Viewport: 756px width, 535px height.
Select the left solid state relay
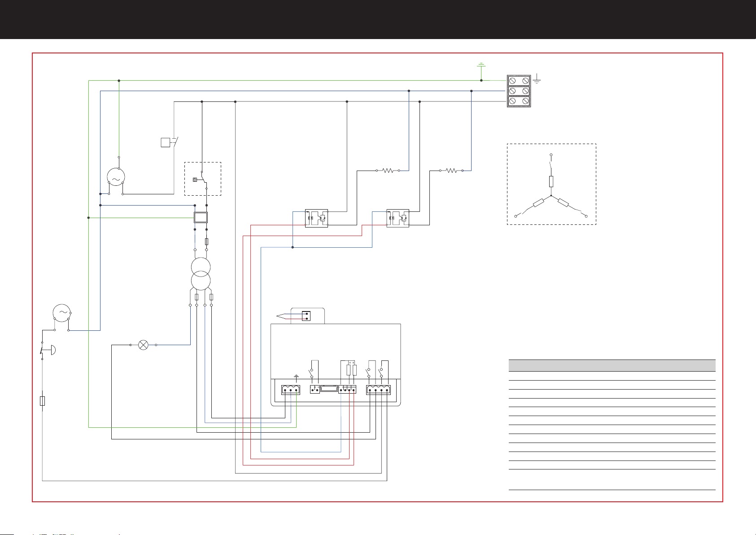[316, 218]
